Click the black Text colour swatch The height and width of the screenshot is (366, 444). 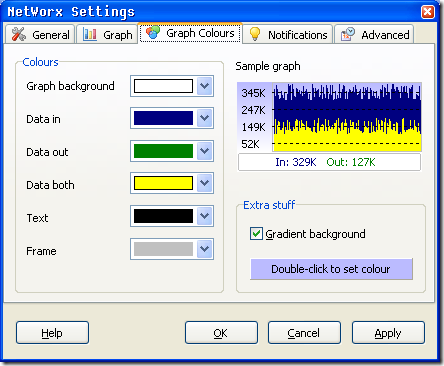(x=163, y=216)
